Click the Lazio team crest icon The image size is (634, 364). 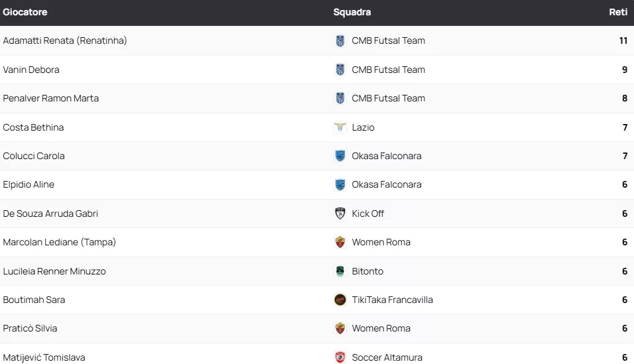[x=340, y=127]
